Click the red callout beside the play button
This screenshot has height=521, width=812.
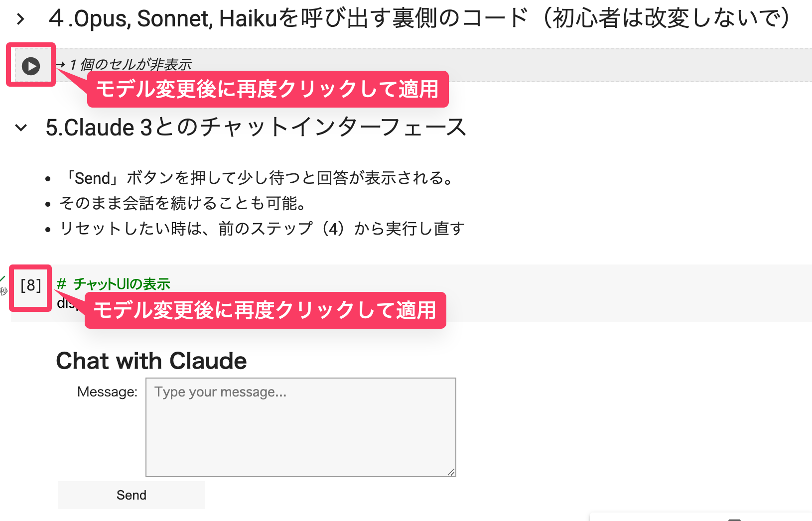click(268, 89)
